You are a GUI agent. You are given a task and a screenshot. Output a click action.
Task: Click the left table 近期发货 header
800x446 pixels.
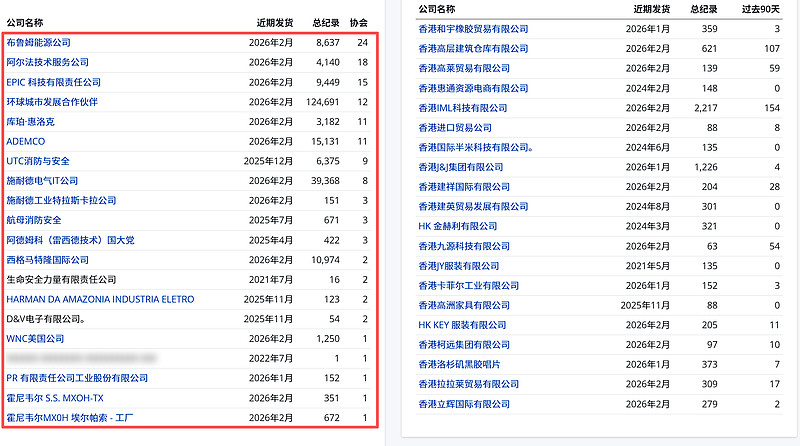275,23
